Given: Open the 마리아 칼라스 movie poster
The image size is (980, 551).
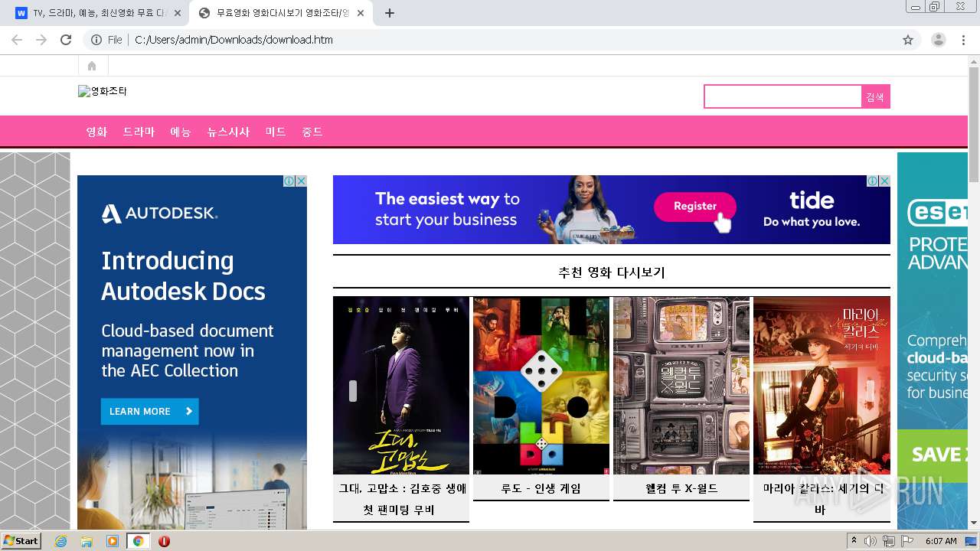Looking at the screenshot, I should click(x=822, y=386).
